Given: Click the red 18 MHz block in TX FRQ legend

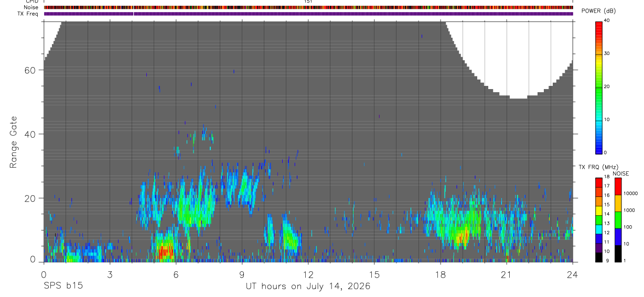Looking at the screenshot, I should [x=598, y=182].
